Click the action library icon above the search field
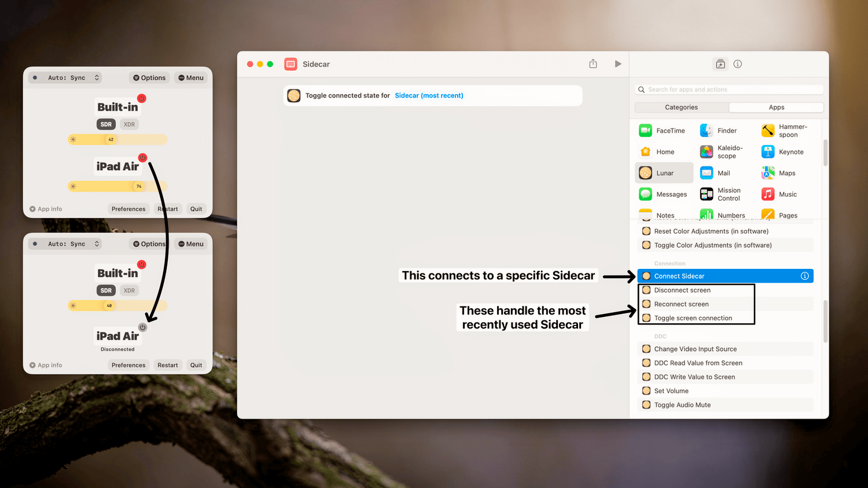Screen dimensions: 868x488 [x=720, y=64]
